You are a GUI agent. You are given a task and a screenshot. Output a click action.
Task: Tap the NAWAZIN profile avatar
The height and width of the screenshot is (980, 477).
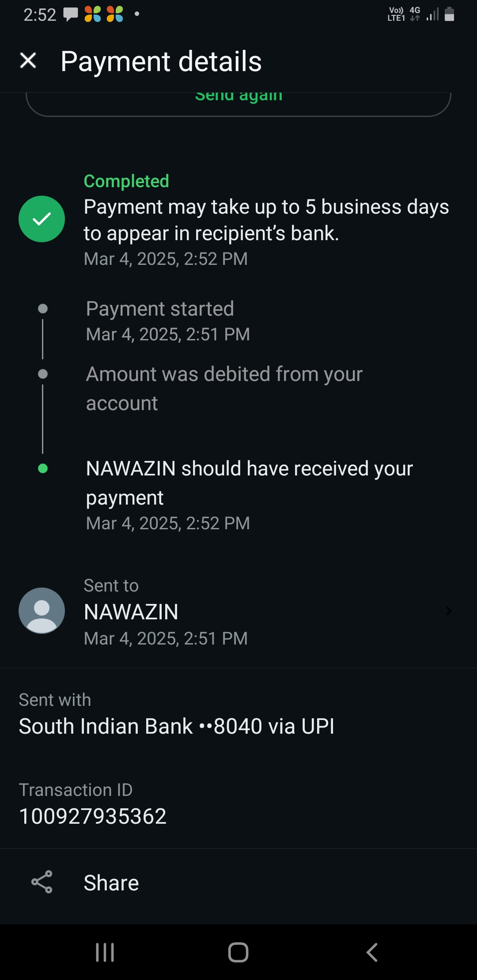pyautogui.click(x=42, y=611)
